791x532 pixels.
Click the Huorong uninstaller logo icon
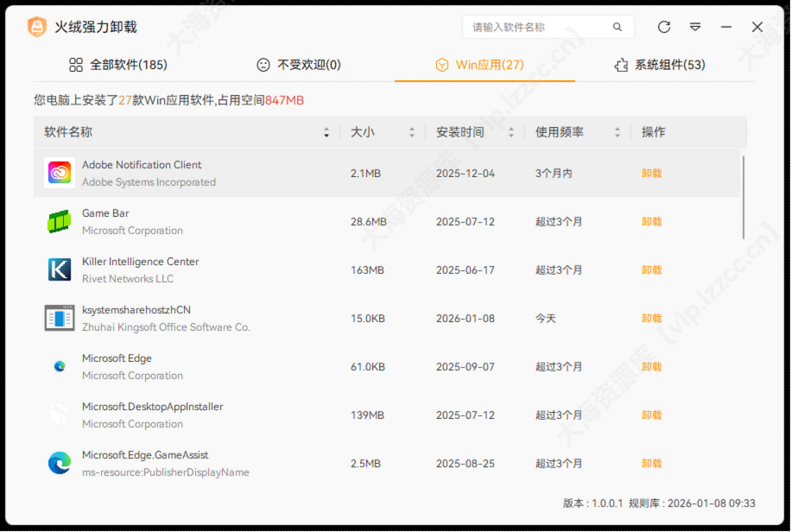click(37, 27)
